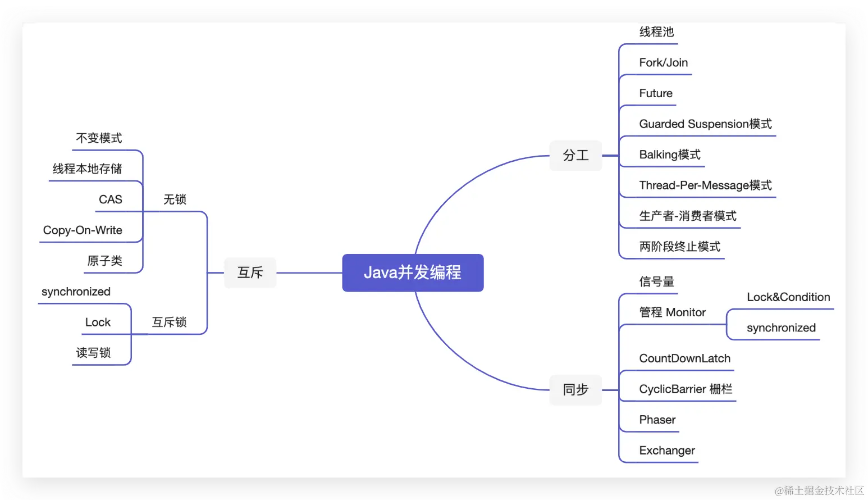Click the 分工 branch node
The image size is (868, 500).
pos(575,156)
